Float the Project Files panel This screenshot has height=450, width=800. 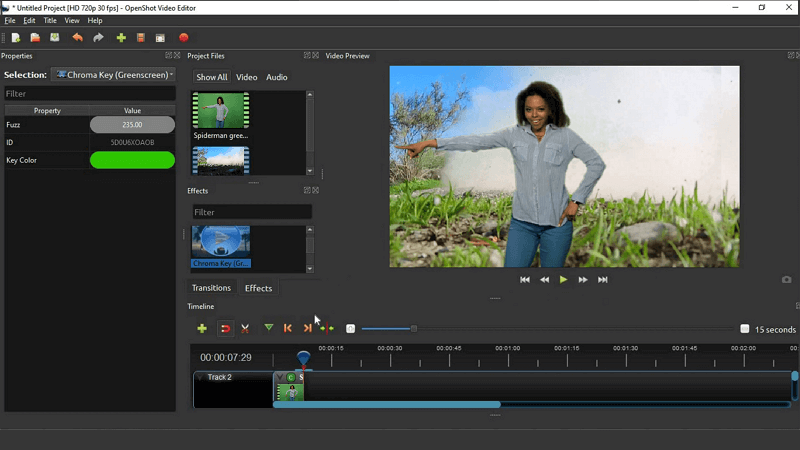[x=307, y=55]
